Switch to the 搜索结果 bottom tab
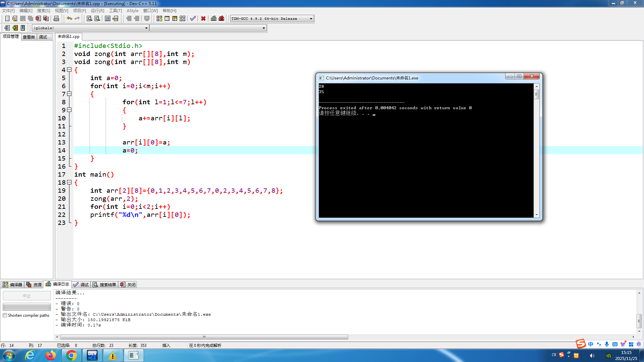This screenshot has width=644, height=362. click(105, 285)
